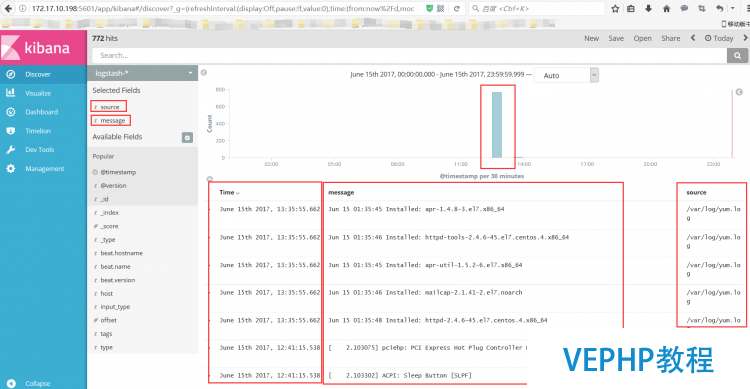
Task: Bookmark page with star icon
Action: tap(615, 9)
